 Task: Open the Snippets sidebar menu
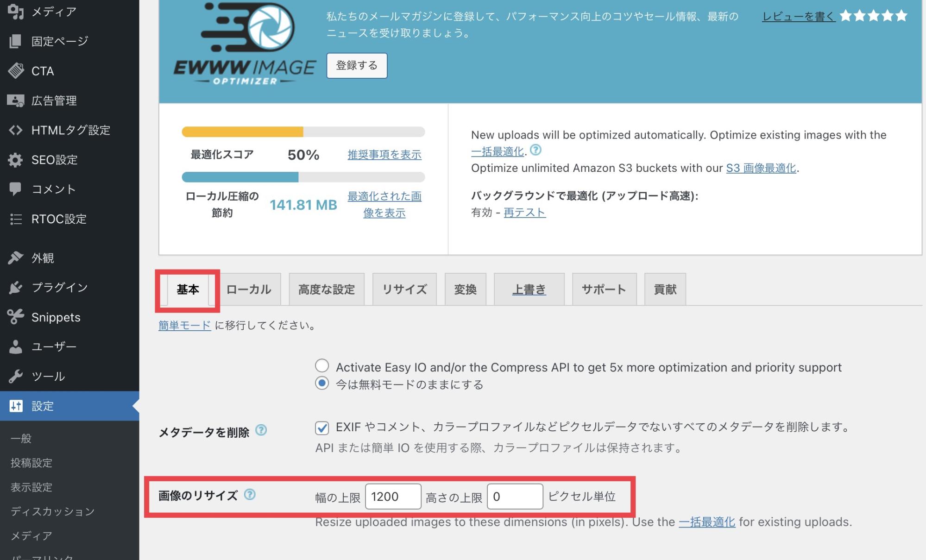pyautogui.click(x=69, y=317)
